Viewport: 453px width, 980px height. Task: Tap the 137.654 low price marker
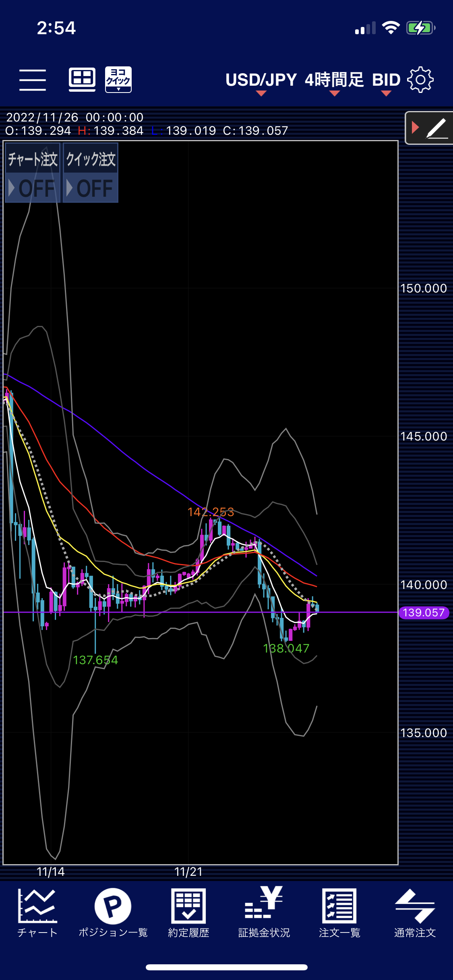click(x=95, y=660)
